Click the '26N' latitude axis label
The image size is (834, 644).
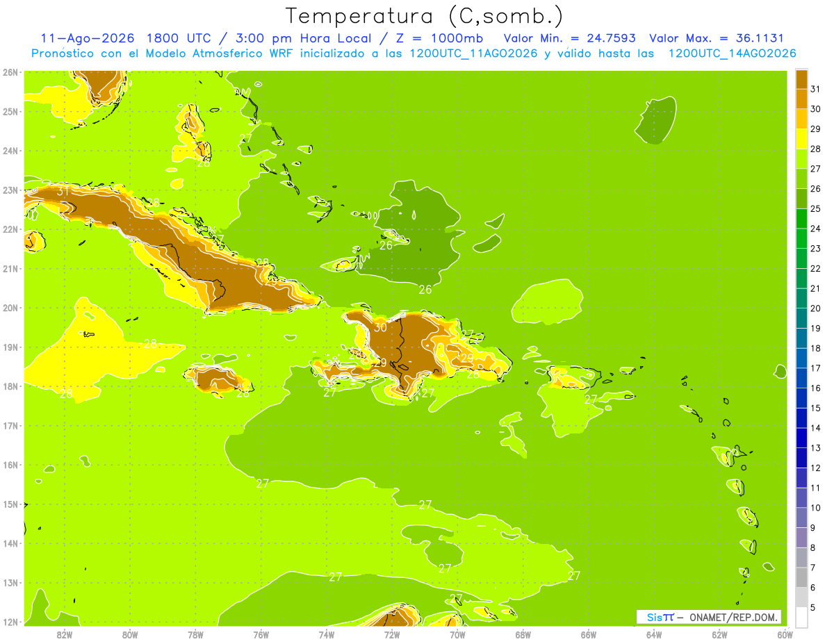(10, 72)
